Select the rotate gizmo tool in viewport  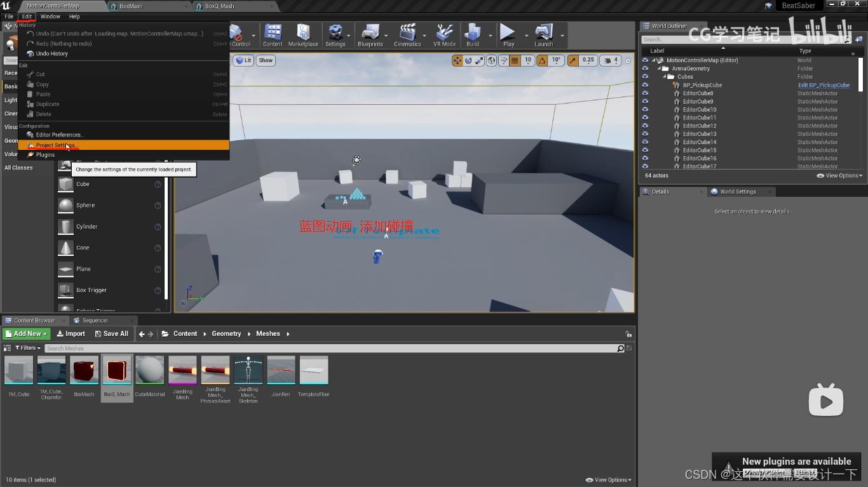468,60
